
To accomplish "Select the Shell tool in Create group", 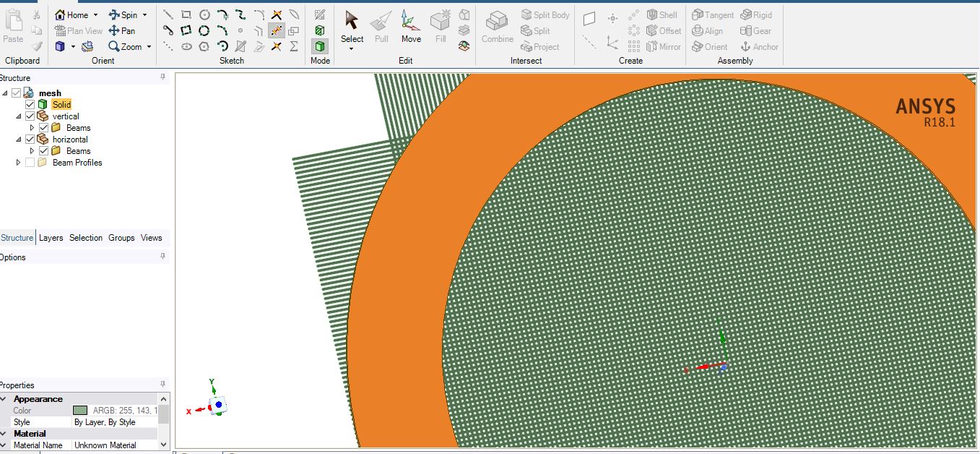I will click(x=663, y=14).
